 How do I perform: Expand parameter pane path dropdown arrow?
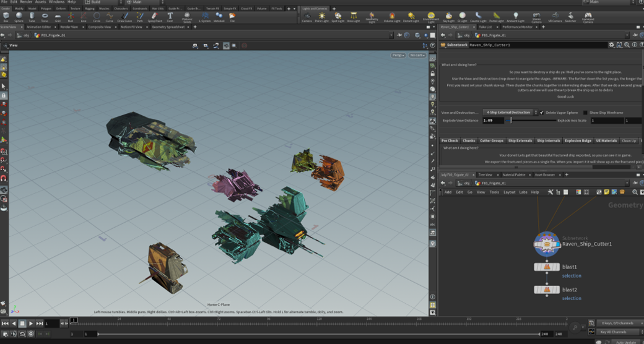(627, 35)
